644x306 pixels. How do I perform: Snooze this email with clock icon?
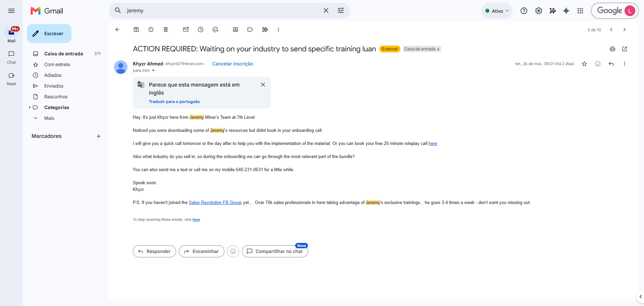(201, 30)
